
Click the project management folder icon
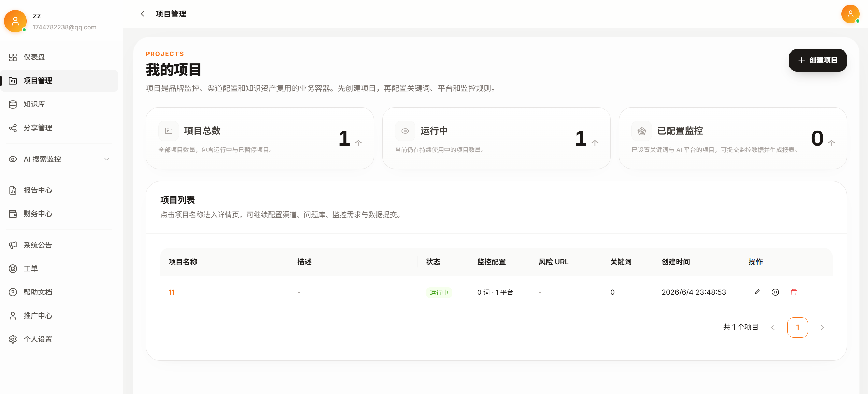tap(13, 81)
